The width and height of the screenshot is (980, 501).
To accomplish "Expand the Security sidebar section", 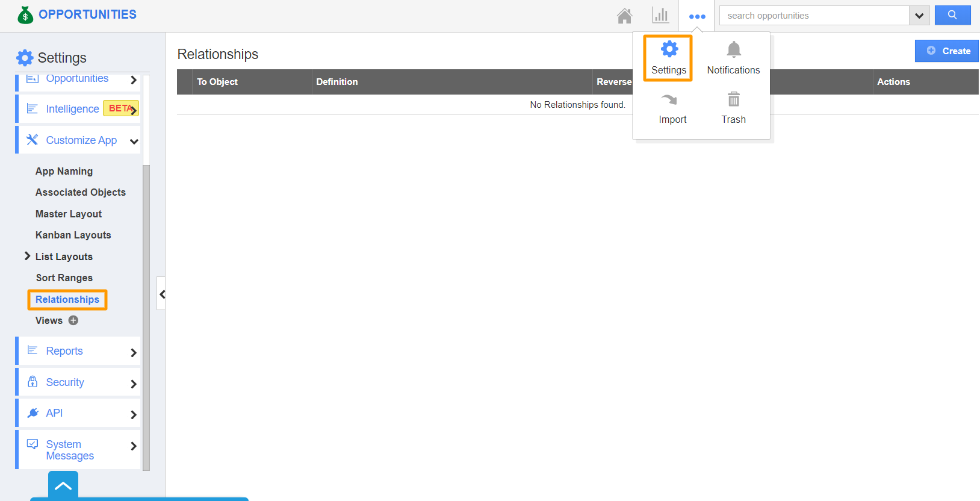I will [78, 382].
